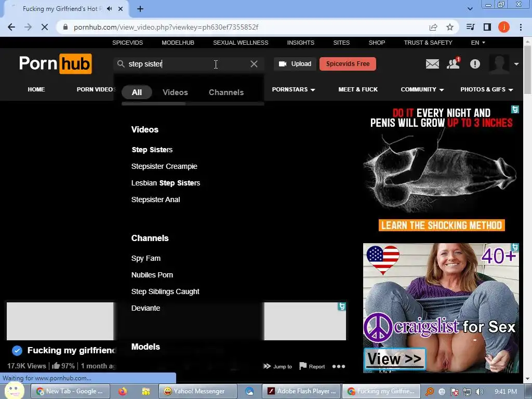Click the Upload button
Screen dimensions: 532x399
(295, 64)
